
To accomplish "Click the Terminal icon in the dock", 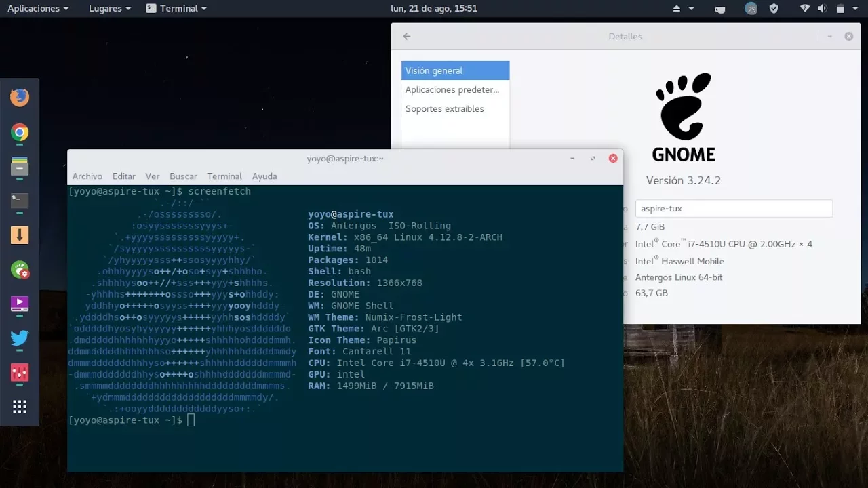I will [20, 201].
